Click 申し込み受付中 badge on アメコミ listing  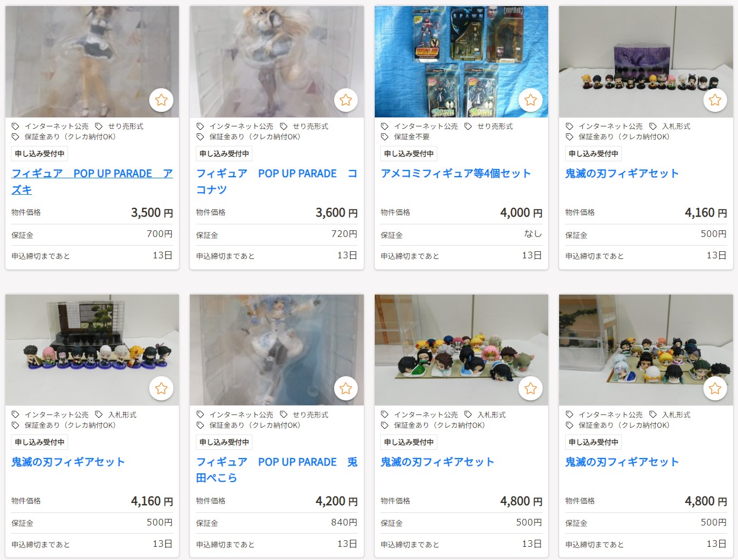409,154
